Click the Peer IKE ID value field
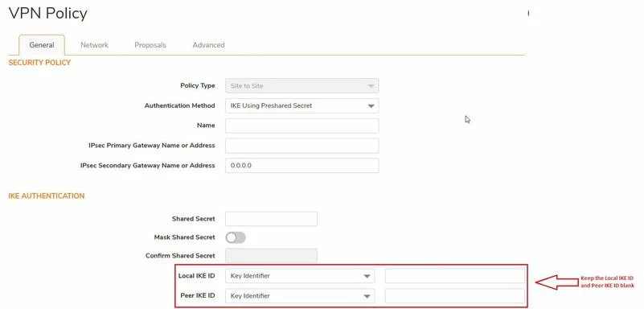 pos(455,296)
